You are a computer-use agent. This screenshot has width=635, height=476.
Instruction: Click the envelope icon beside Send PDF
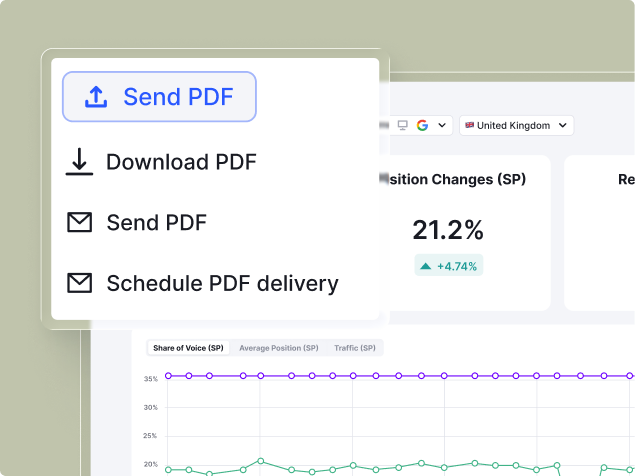point(79,223)
